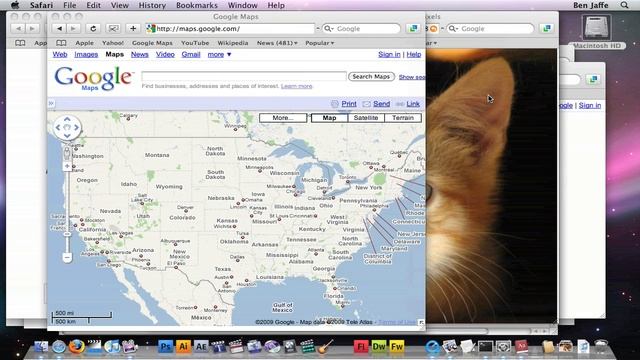Open the Bookmarks menu
This screenshot has height=360, width=640.
point(197,5)
